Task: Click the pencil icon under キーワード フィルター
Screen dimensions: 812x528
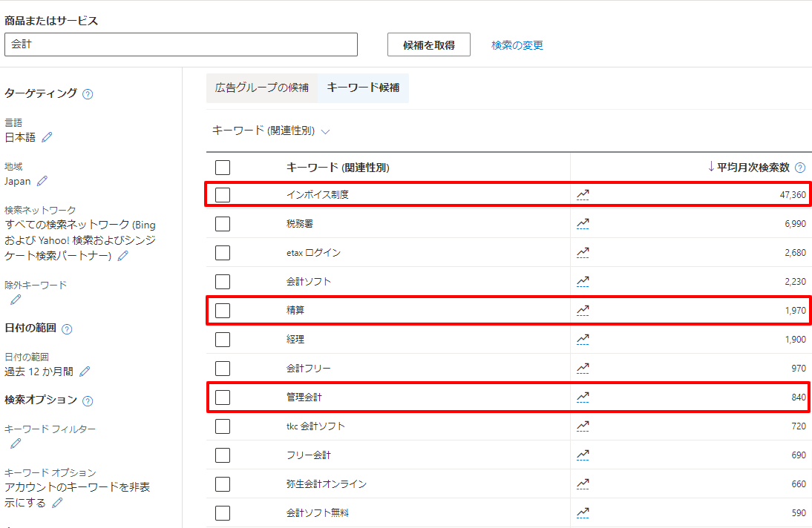Action: point(16,443)
